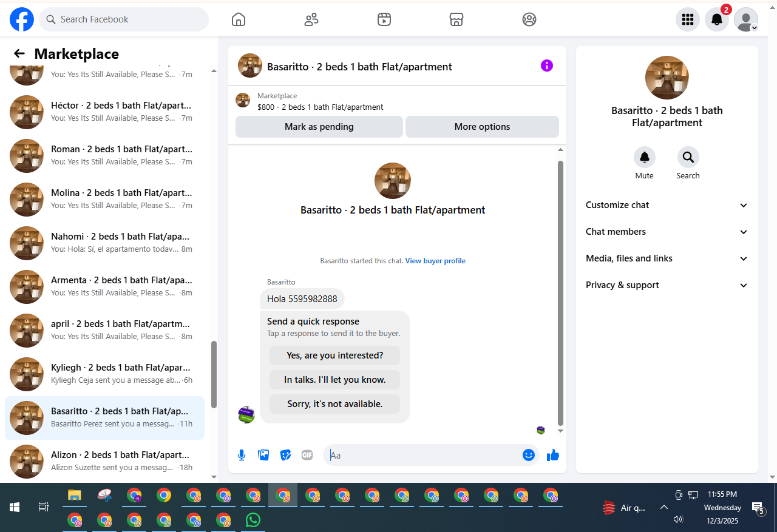Send a thumbs-up like
The image size is (777, 532).
point(553,455)
